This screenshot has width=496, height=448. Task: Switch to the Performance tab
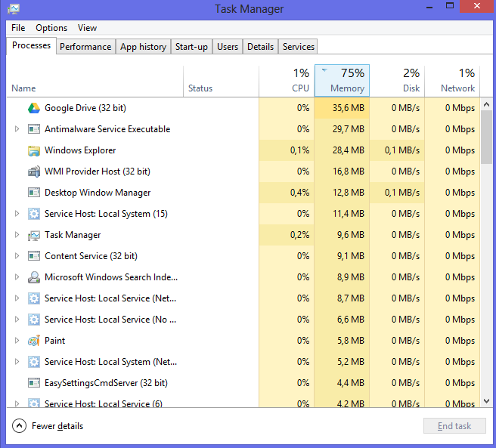[85, 47]
